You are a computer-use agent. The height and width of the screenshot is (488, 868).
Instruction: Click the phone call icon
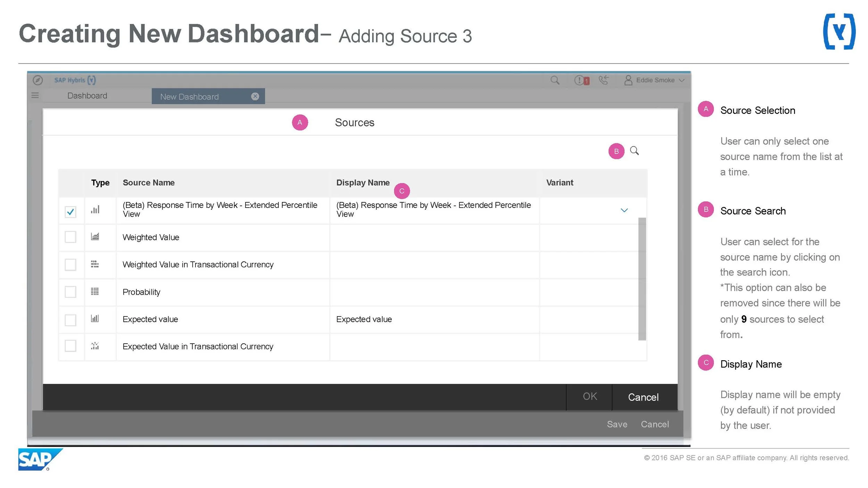tap(604, 80)
